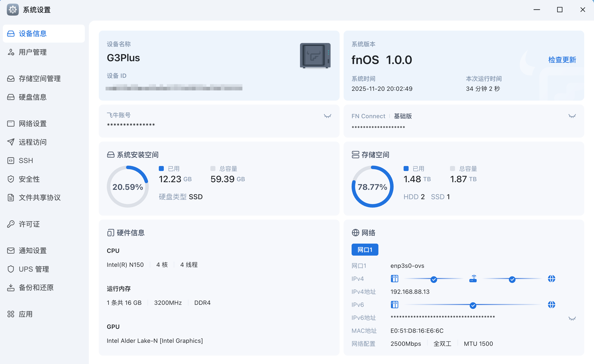Click the storage space server icon
The width and height of the screenshot is (594, 364).
coord(355,155)
